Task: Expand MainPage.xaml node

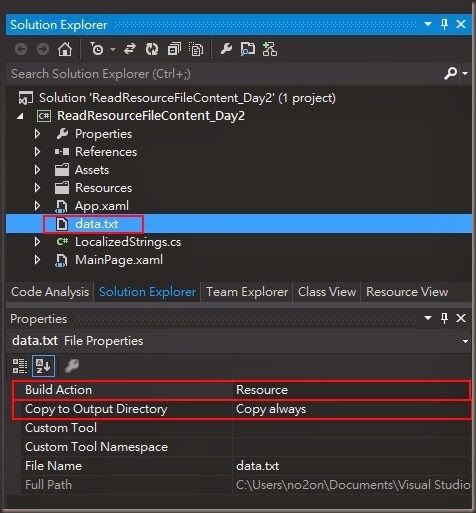Action: pyautogui.click(x=37, y=260)
